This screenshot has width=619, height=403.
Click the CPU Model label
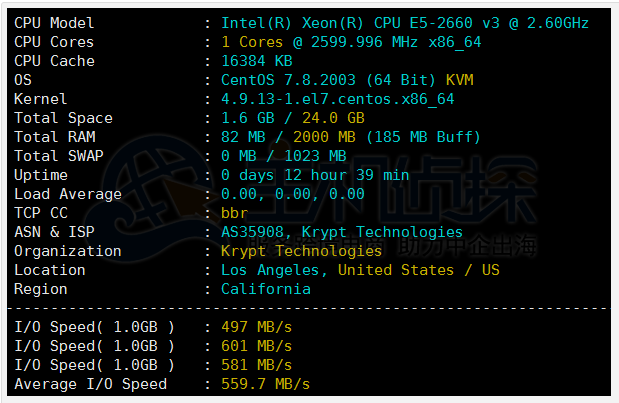54,23
